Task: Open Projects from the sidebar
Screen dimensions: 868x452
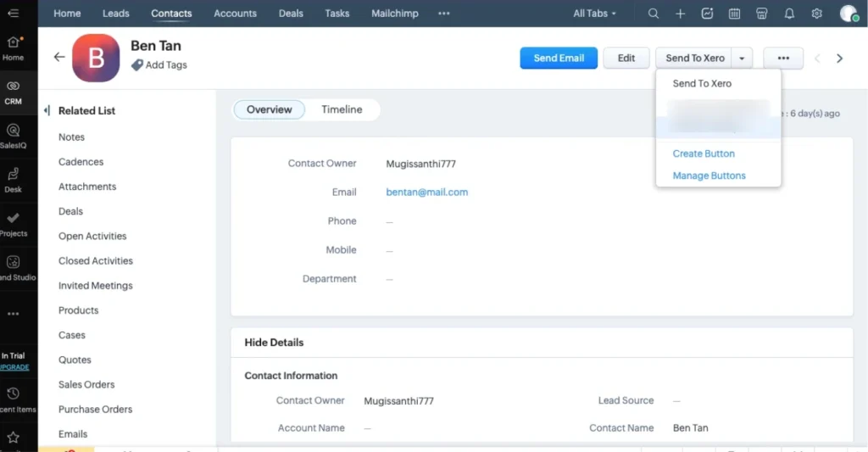Action: tap(14, 225)
